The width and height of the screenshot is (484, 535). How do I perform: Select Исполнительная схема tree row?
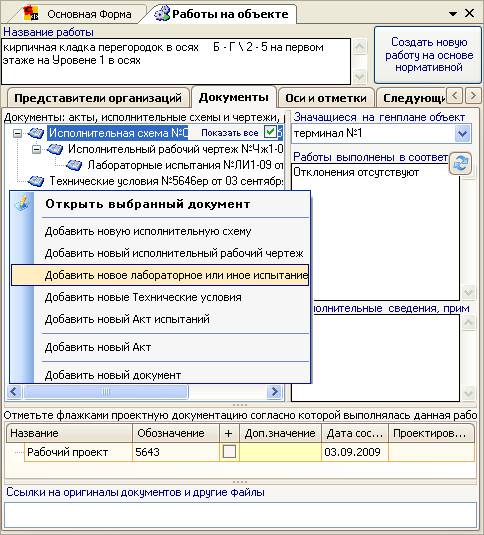click(x=118, y=133)
